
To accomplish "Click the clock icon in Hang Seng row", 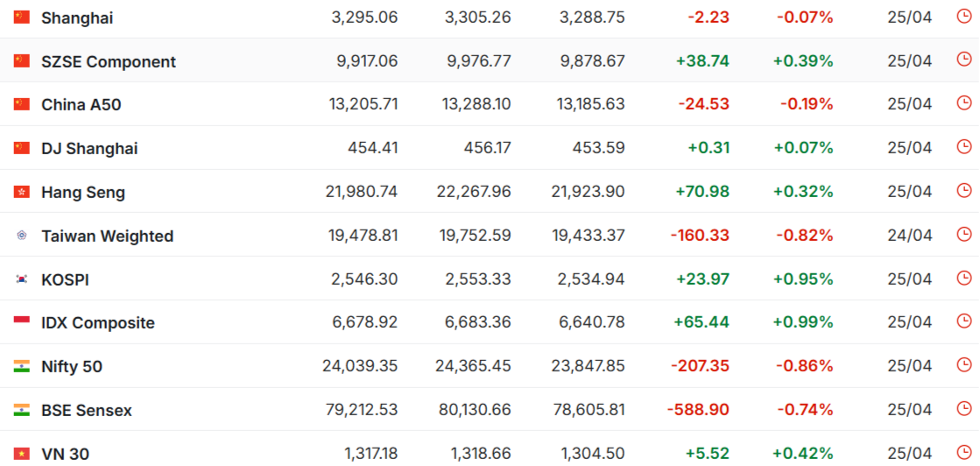I will (963, 190).
